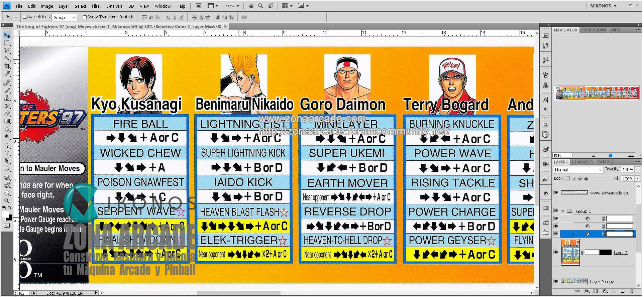Open the blend mode Normal dropdown

pyautogui.click(x=578, y=170)
